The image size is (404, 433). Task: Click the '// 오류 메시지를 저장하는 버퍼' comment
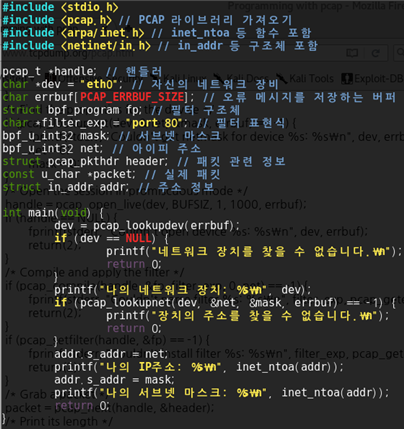300,97
